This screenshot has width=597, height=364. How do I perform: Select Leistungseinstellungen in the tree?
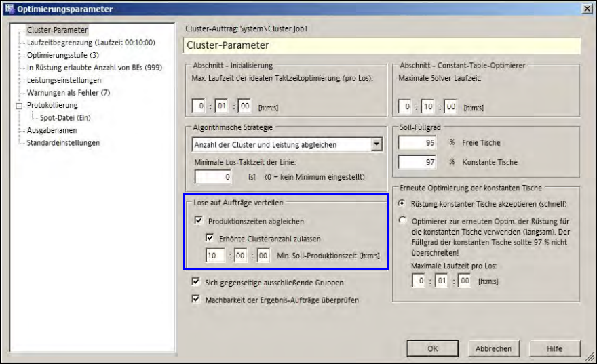[64, 80]
